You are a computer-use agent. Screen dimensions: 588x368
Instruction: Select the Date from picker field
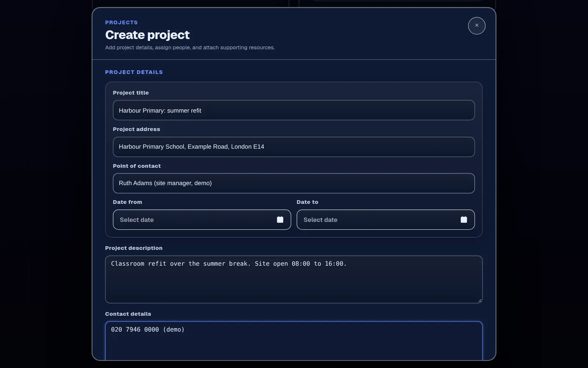[202, 220]
